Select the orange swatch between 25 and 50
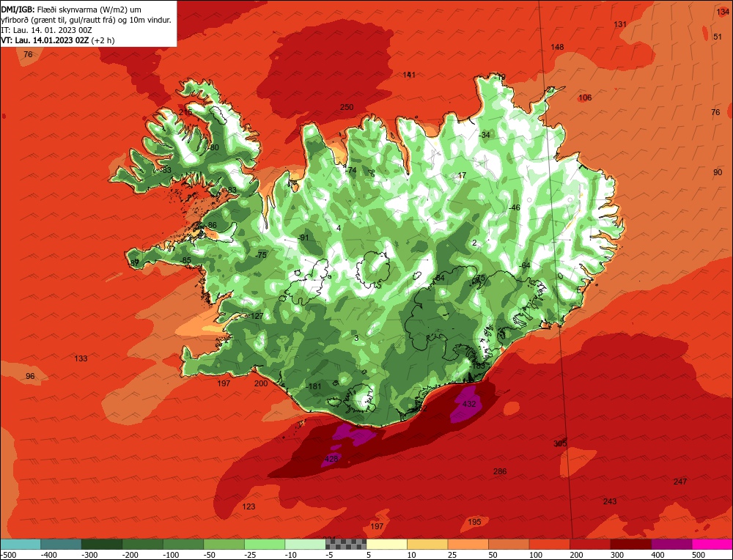 tap(468, 544)
